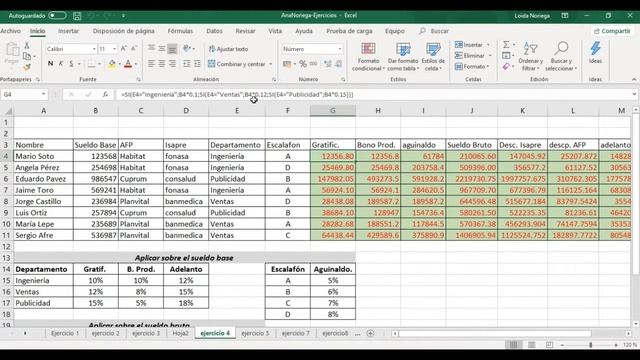Open Formato condicional menu
Screen dimensions: 640x360
[x=368, y=57]
